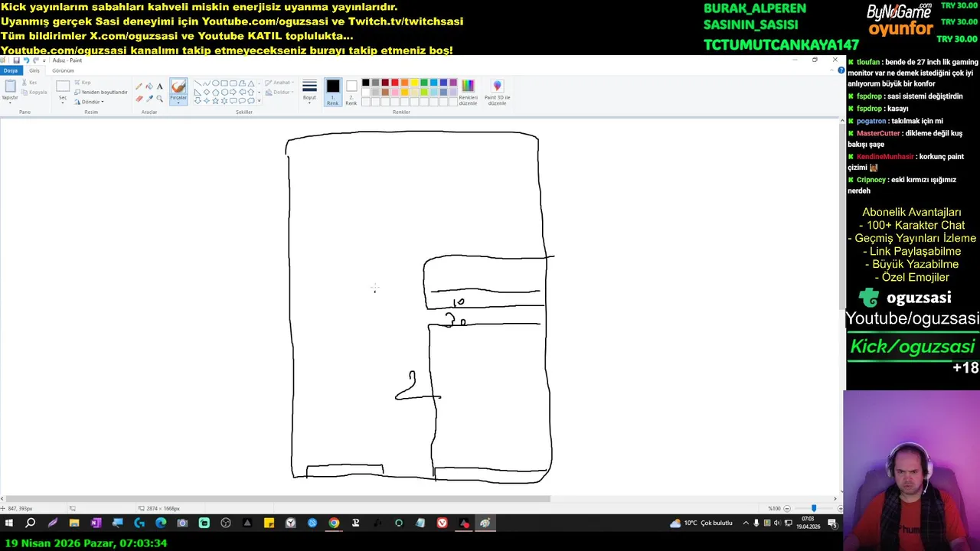980x551 pixels.
Task: Open Customize Quick Access Toolbar arrow
Action: [44, 60]
